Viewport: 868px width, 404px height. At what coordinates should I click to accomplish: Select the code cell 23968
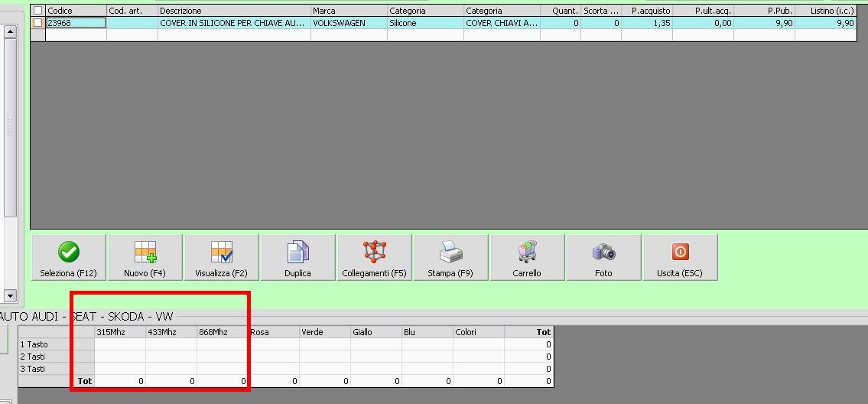click(x=76, y=23)
